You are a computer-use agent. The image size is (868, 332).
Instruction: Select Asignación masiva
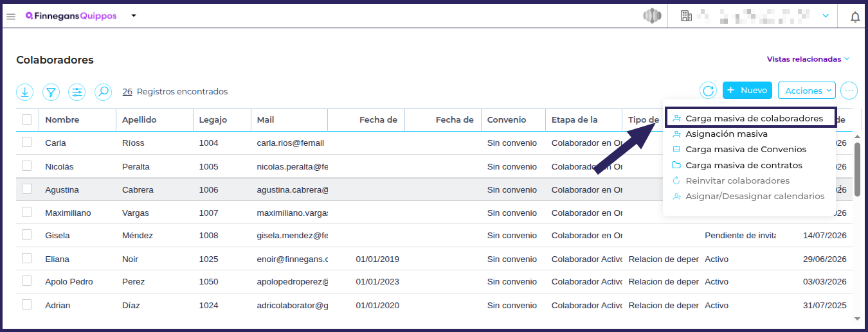[727, 134]
